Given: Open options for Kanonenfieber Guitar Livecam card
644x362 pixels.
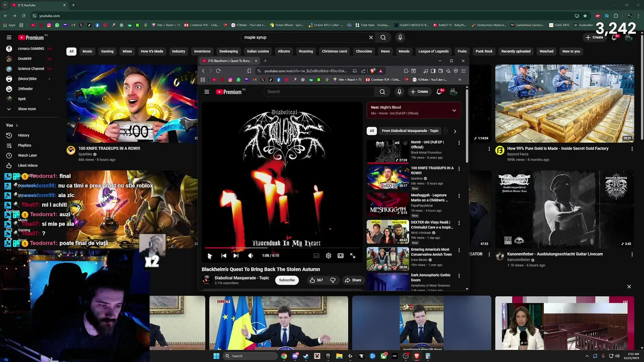Looking at the screenshot, I should point(632,254).
